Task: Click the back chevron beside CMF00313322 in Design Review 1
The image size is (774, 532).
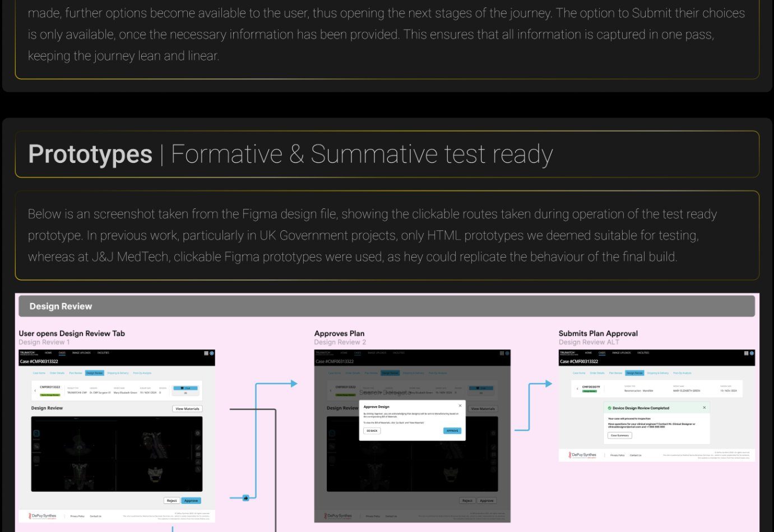Action: click(35, 390)
